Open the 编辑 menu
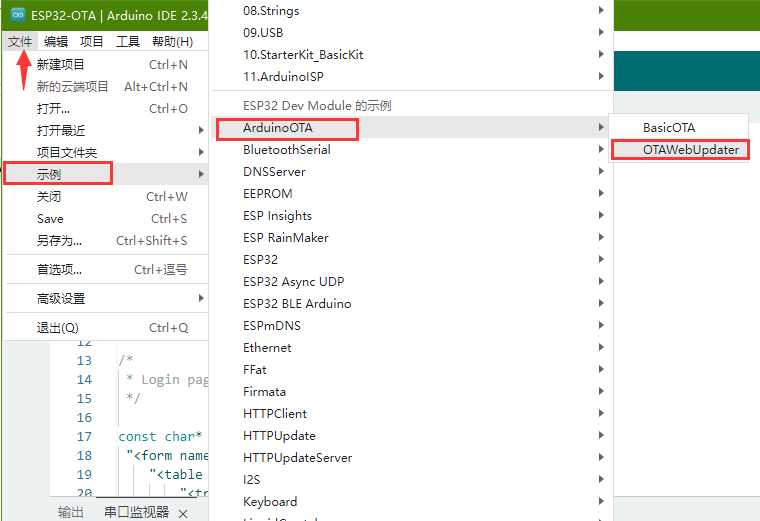Screen dimensions: 760x521 pos(56,42)
